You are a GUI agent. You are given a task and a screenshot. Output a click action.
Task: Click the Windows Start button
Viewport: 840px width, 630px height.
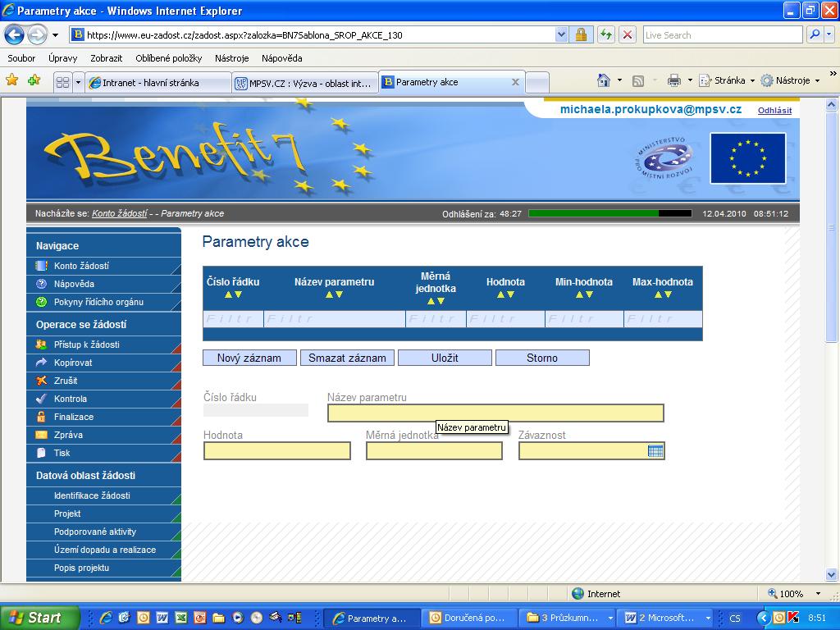pyautogui.click(x=40, y=618)
